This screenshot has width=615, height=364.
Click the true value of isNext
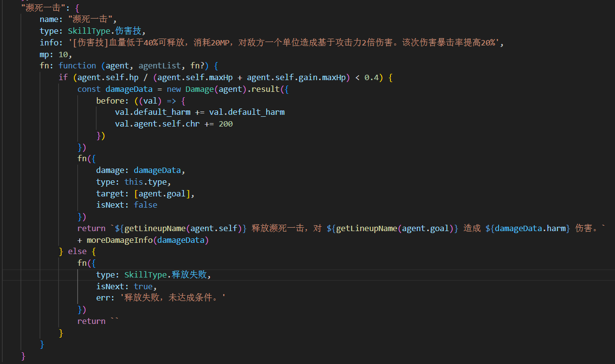[143, 286]
